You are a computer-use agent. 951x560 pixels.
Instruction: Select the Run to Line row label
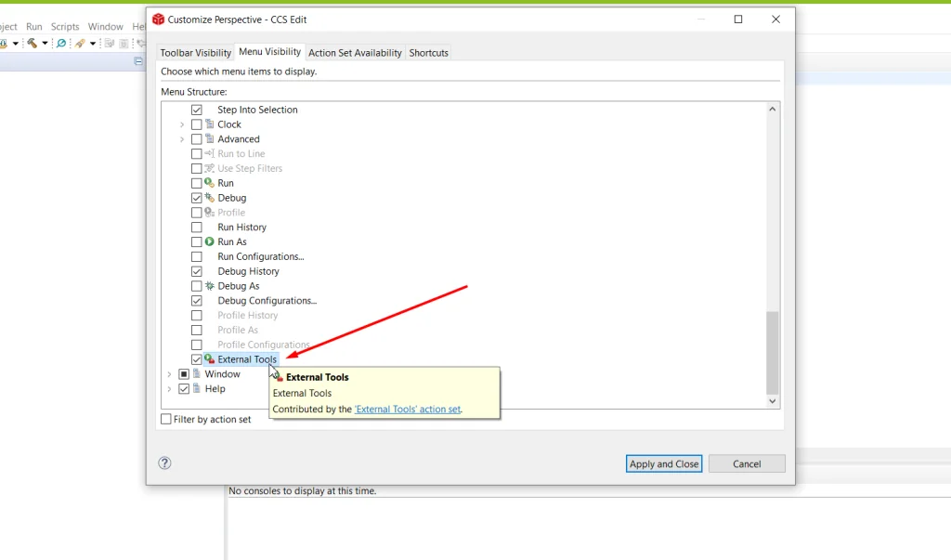click(x=241, y=153)
